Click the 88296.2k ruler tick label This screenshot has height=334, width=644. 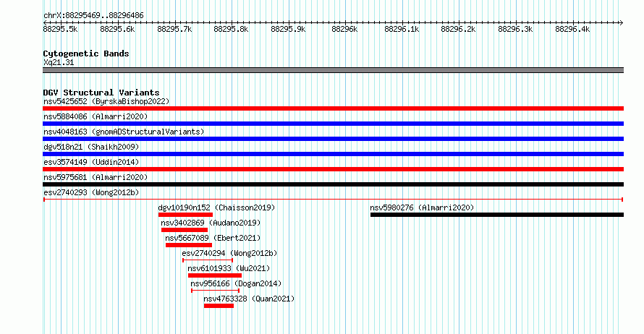(458, 29)
